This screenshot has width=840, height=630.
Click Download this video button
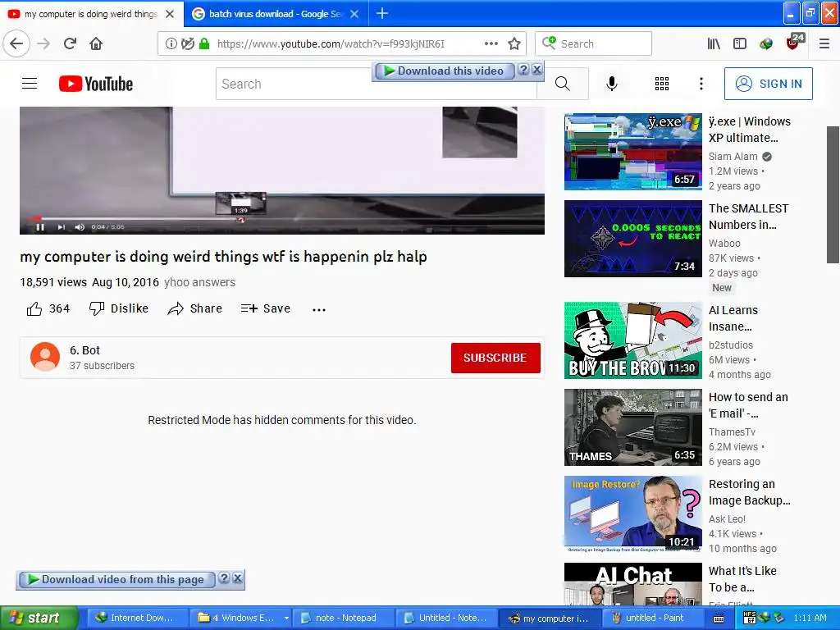(444, 71)
